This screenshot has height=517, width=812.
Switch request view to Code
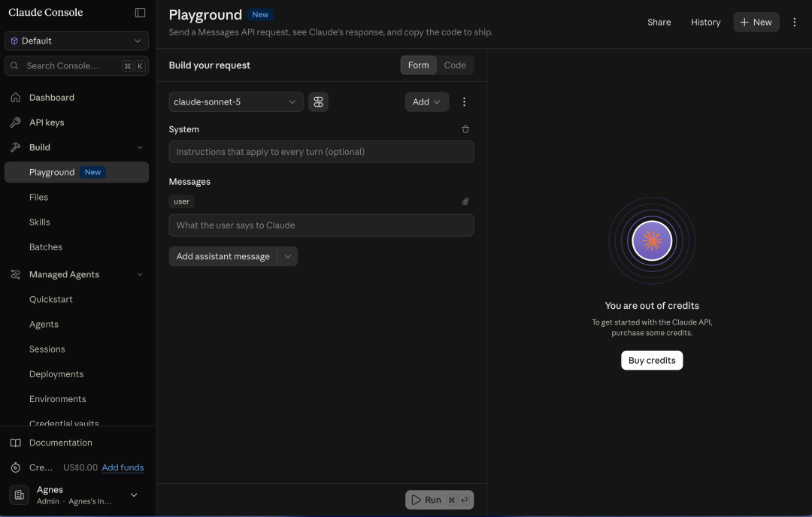coord(455,65)
